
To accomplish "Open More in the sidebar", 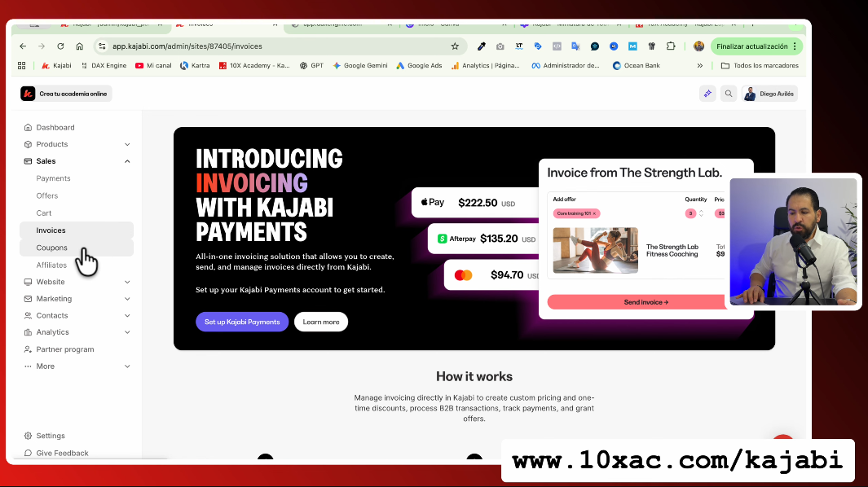I will pos(46,366).
